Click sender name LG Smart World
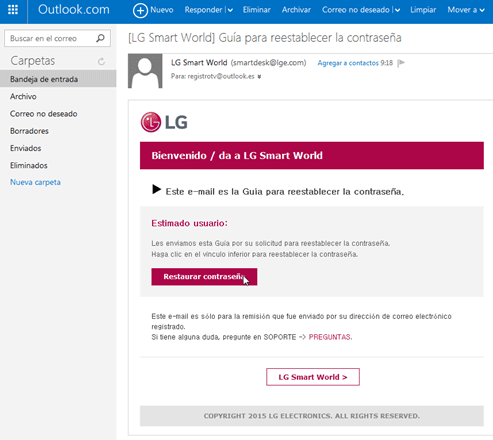This screenshot has width=493, height=440. click(199, 63)
